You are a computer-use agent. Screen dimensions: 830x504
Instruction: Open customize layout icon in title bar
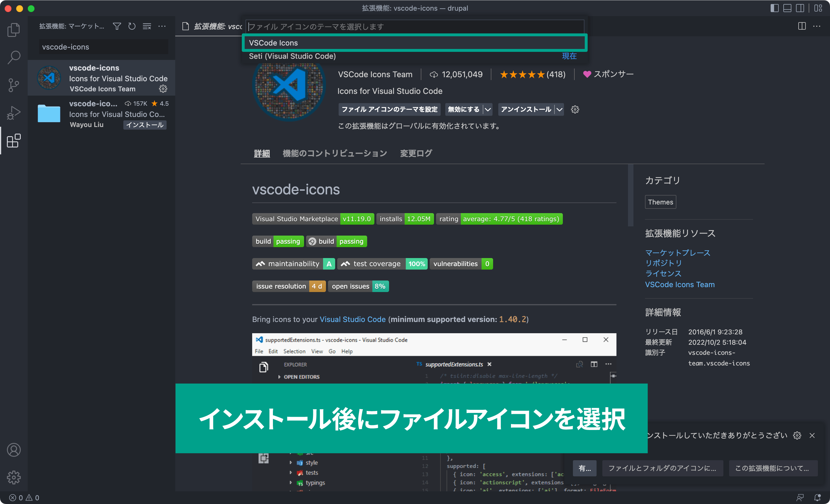click(818, 8)
